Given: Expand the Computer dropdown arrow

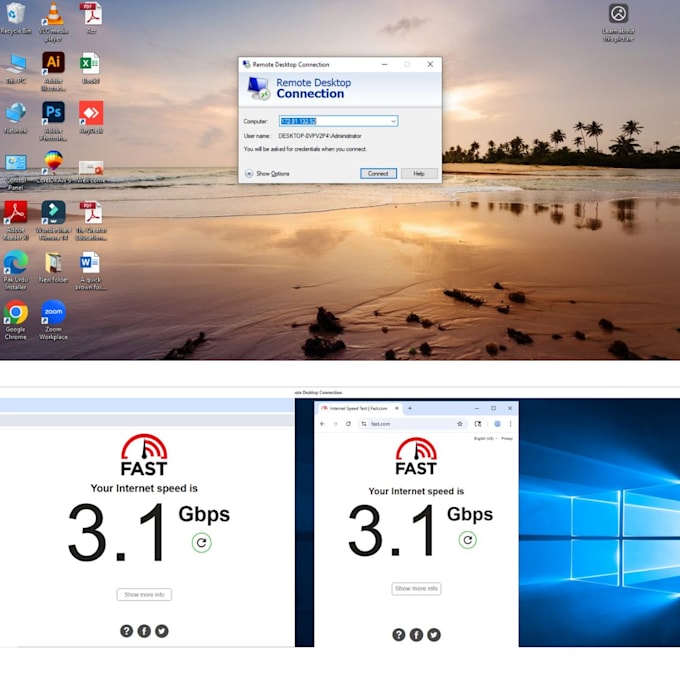Looking at the screenshot, I should pyautogui.click(x=393, y=121).
